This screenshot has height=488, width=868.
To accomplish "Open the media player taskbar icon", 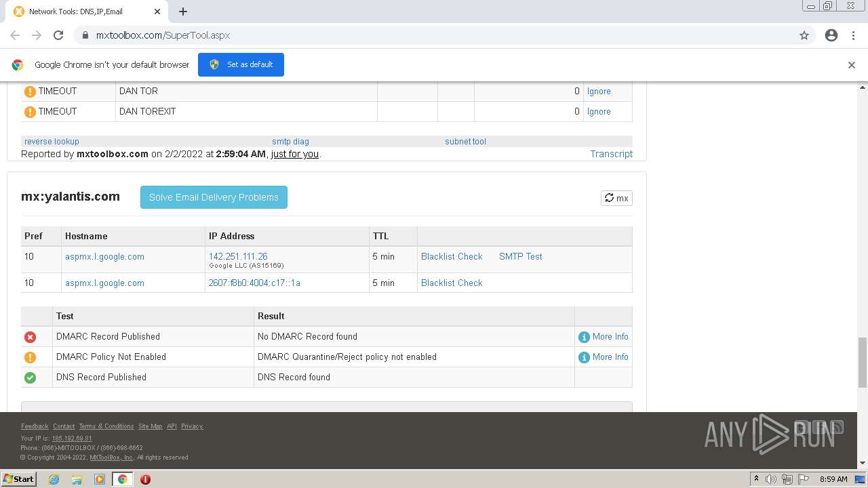I will tap(100, 479).
